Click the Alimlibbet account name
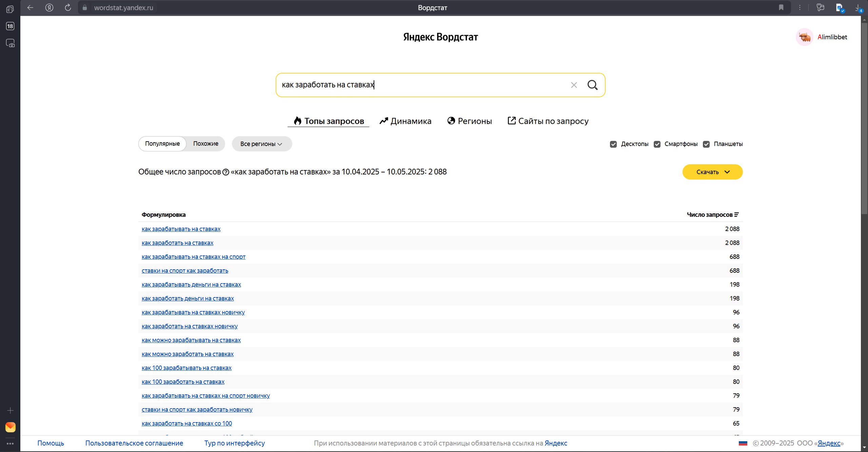 (x=832, y=37)
